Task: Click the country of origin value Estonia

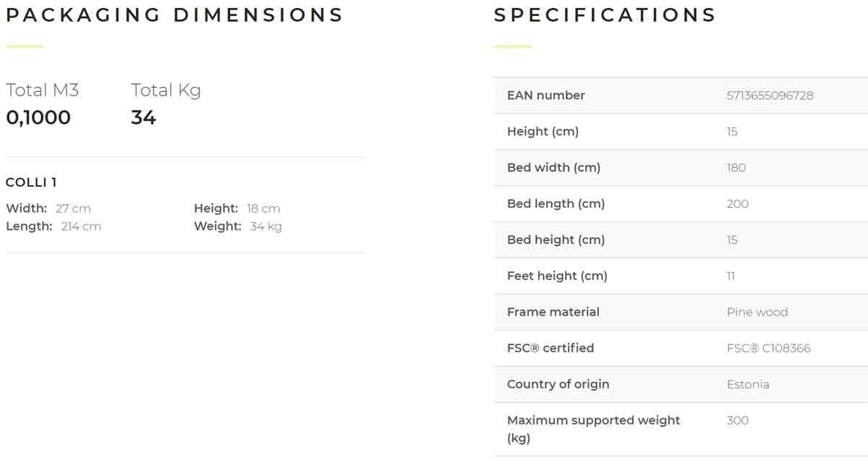Action: click(x=747, y=384)
